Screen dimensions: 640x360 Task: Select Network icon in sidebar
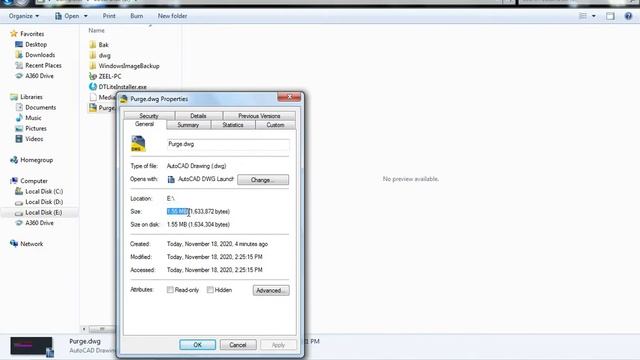tap(14, 243)
